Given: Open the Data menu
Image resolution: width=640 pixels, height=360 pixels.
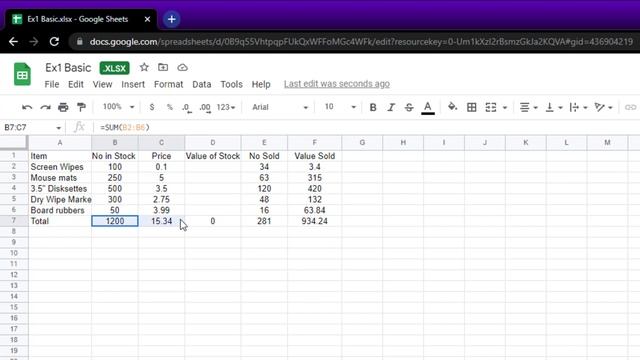Looking at the screenshot, I should click(x=202, y=84).
